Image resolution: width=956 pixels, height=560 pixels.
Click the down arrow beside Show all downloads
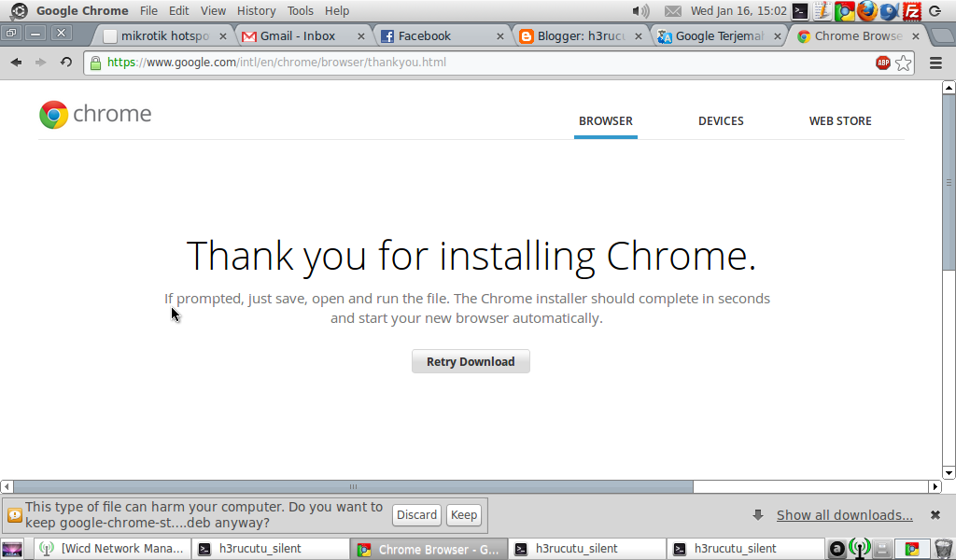(x=758, y=515)
